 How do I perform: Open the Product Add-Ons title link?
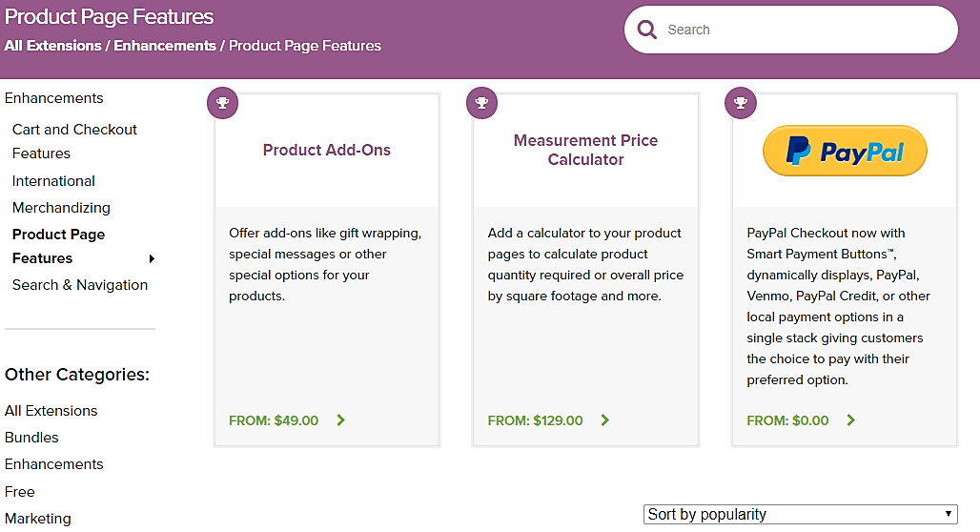[x=327, y=150]
